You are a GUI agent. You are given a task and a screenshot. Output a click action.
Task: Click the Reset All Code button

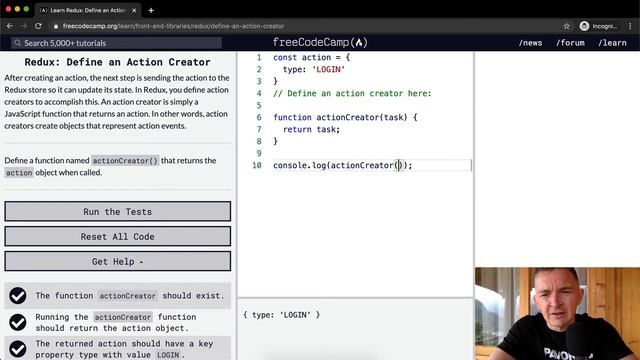click(x=118, y=236)
